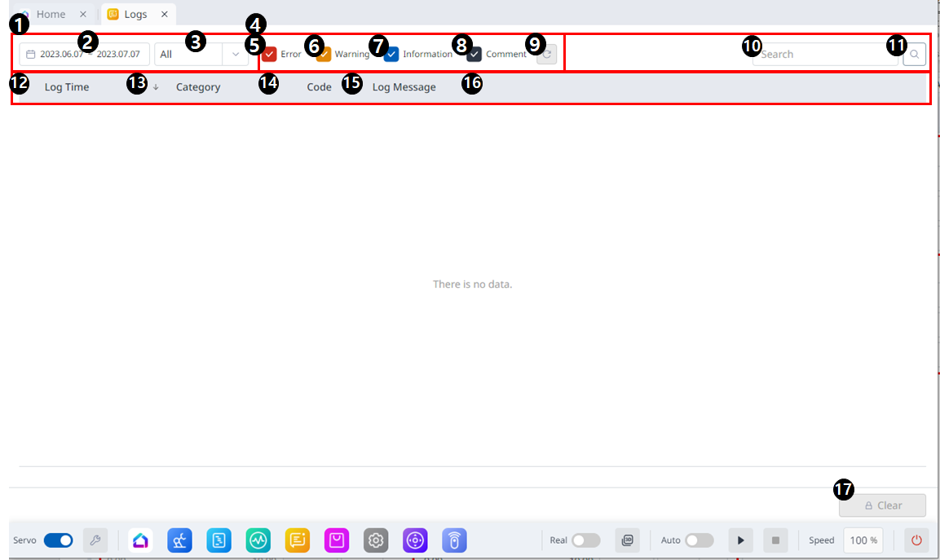Sort logs by Log Time column
Image resolution: width=940 pixels, height=560 pixels.
pos(67,87)
